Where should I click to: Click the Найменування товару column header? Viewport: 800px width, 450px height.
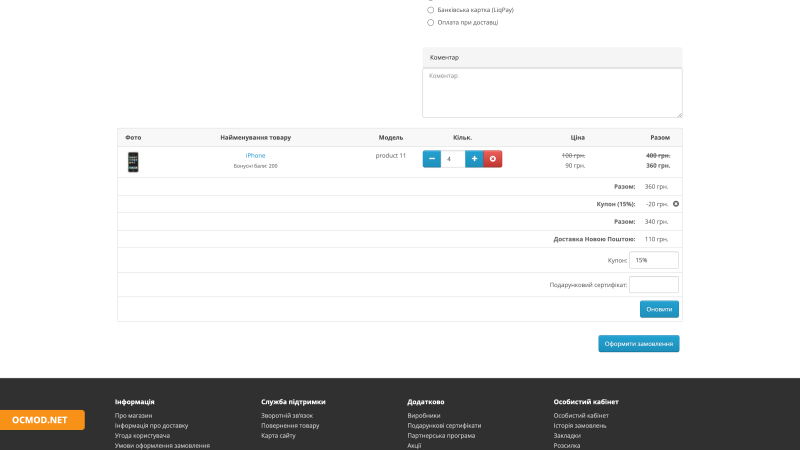point(255,138)
